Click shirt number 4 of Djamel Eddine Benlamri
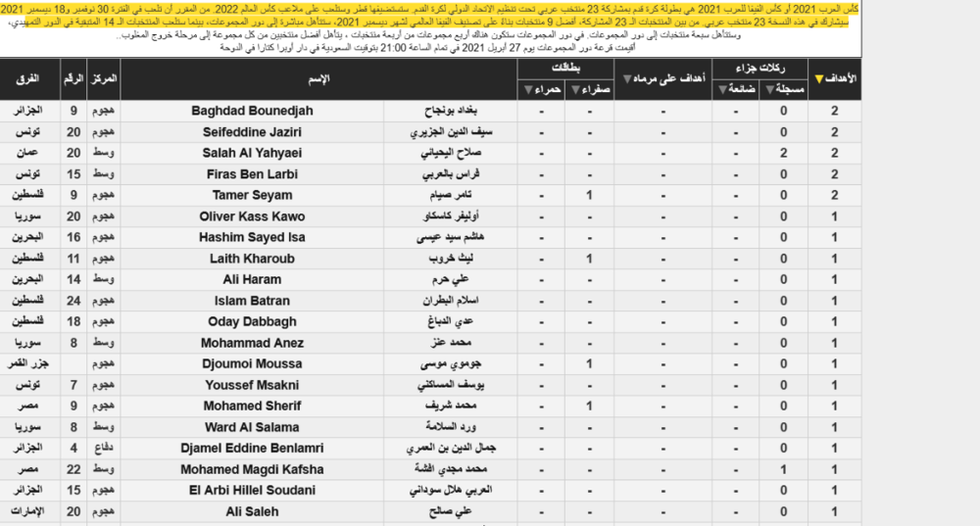This screenshot has height=526, width=980. [x=73, y=449]
